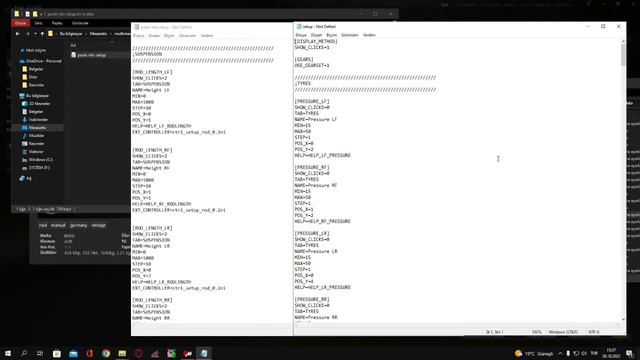Sort Explorer files by the Ad column header
The height and width of the screenshot is (360, 640).
pos(73,45)
